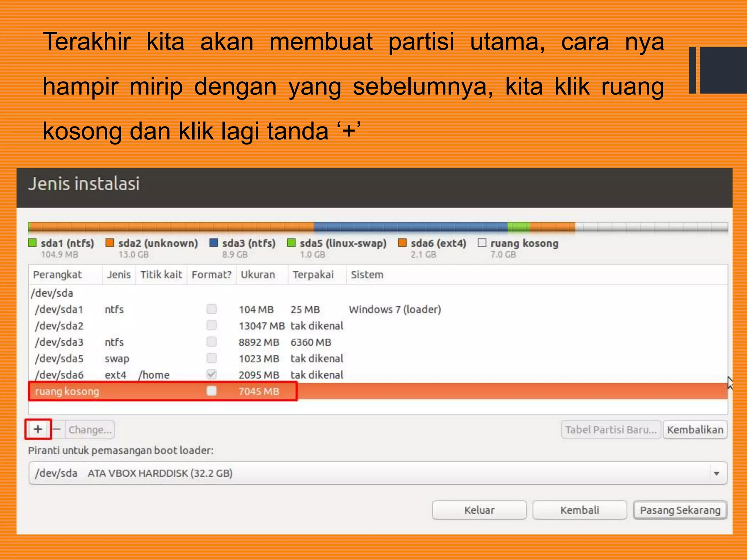Viewport: 747px width, 560px height.
Task: Click the sda1 (ntfs) green legend swatch
Action: [x=32, y=243]
